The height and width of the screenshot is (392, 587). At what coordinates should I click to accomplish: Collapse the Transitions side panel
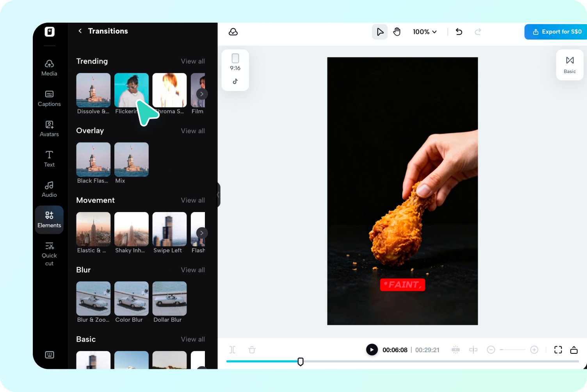click(x=219, y=194)
